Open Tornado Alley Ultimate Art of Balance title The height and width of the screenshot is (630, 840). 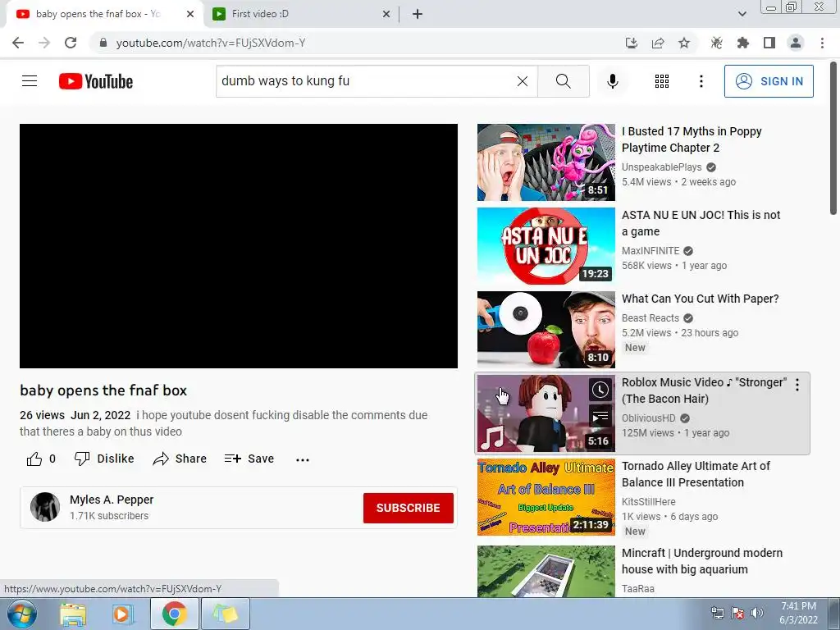(x=696, y=474)
